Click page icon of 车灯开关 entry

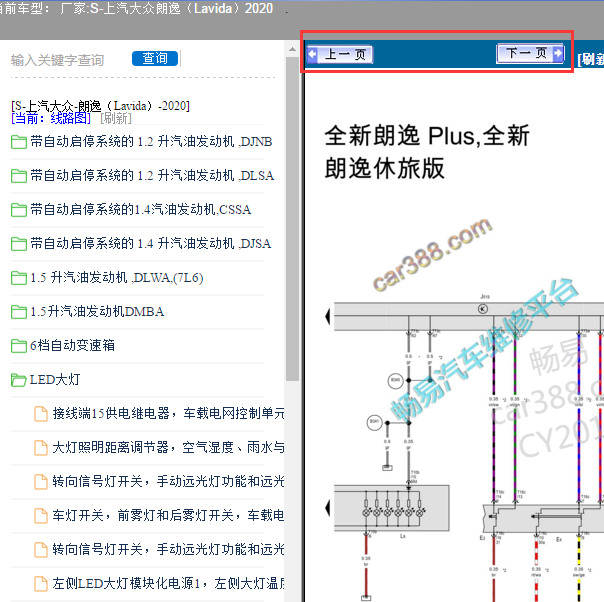point(41,515)
